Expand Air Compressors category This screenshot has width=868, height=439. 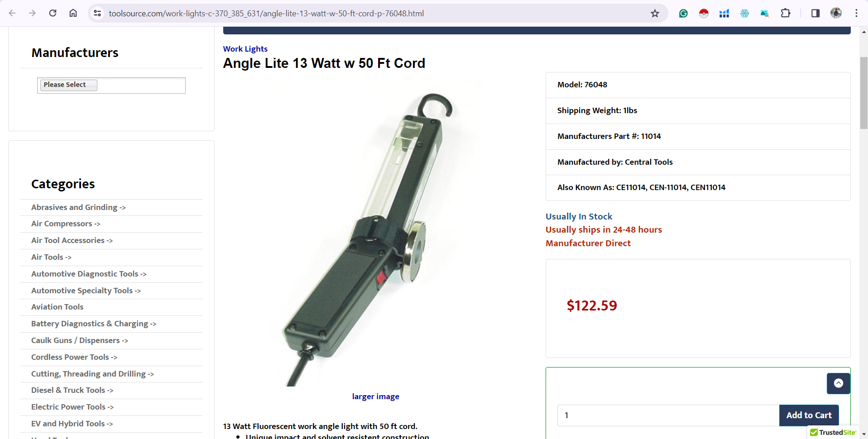(66, 224)
